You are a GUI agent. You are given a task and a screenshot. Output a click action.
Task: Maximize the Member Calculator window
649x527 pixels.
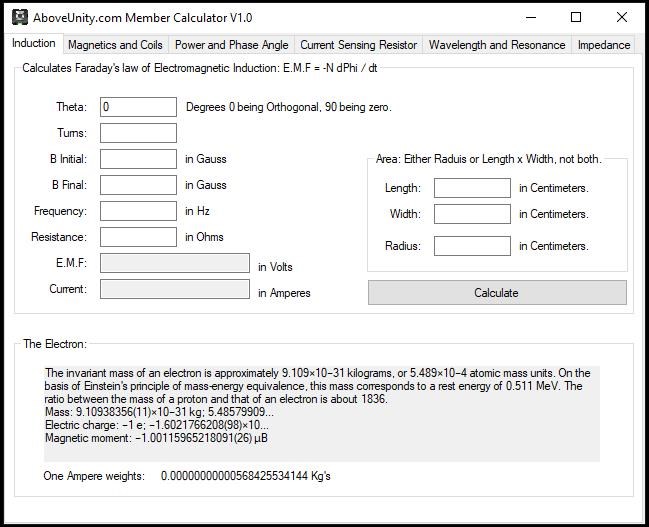click(x=576, y=17)
